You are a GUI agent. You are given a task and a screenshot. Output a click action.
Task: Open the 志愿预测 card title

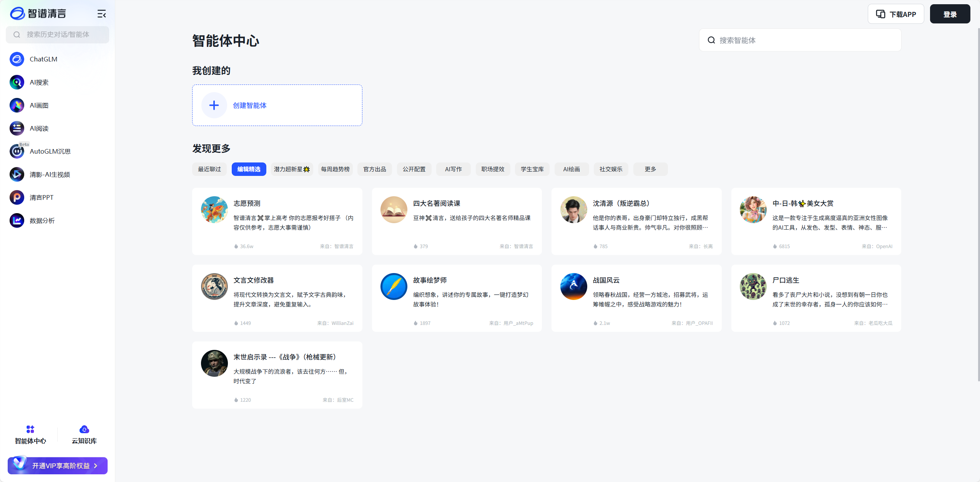coord(247,203)
